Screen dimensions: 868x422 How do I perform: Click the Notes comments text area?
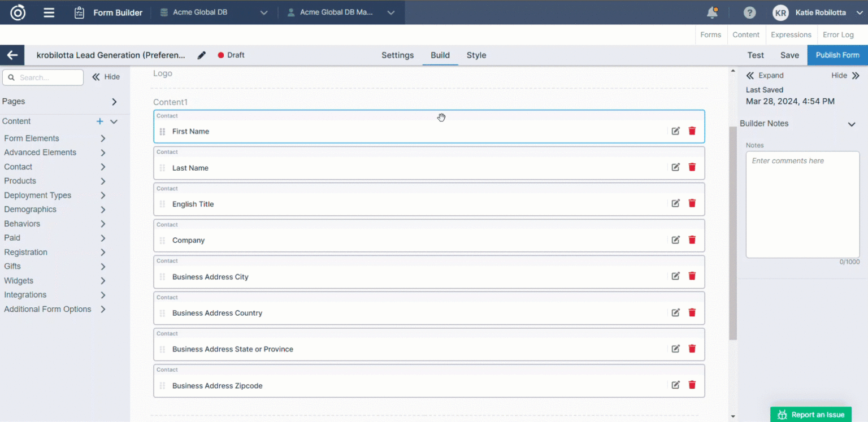(x=802, y=205)
